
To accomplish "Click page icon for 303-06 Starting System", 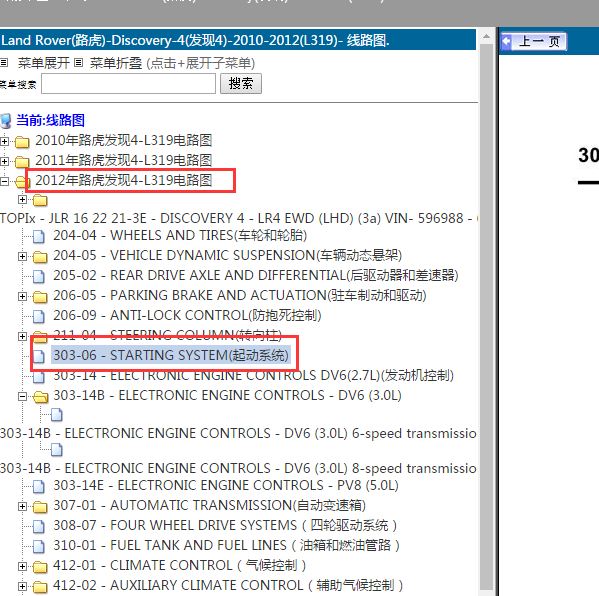I will pos(39,356).
